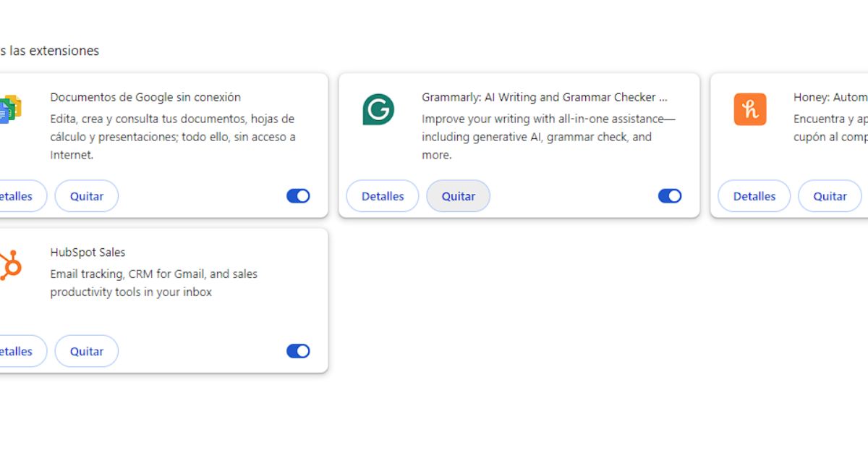Click Quitar for HubSpot Sales

pos(87,351)
